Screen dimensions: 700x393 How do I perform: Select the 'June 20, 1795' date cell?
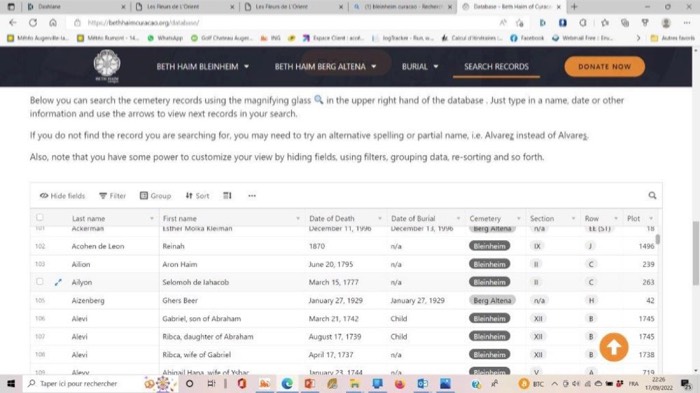coord(331,264)
